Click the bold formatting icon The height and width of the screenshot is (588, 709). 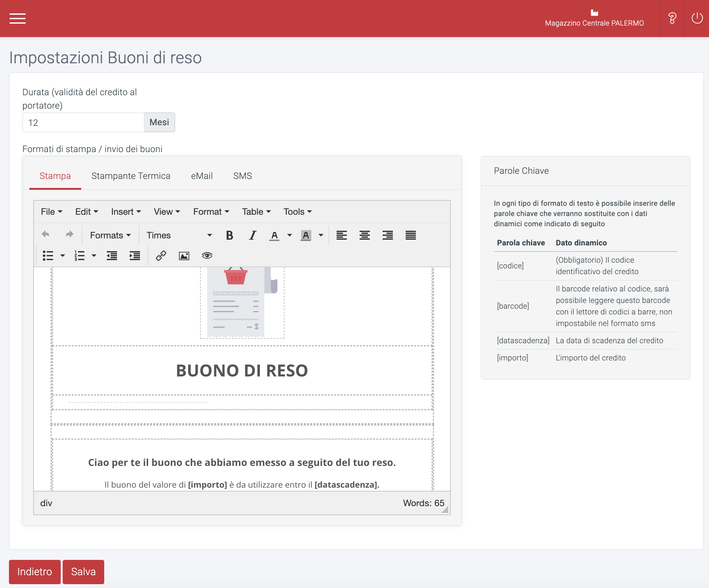click(229, 236)
